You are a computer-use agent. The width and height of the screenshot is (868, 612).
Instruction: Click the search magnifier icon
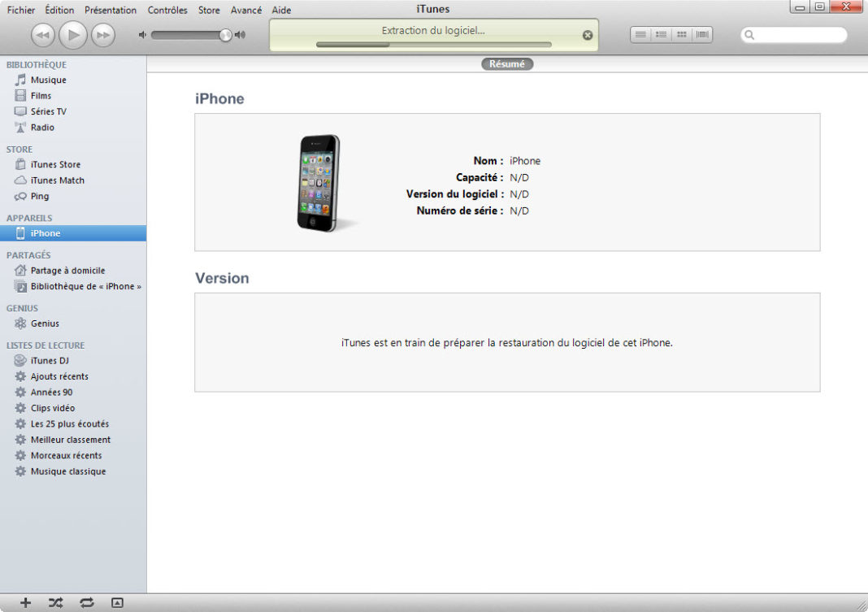[749, 35]
